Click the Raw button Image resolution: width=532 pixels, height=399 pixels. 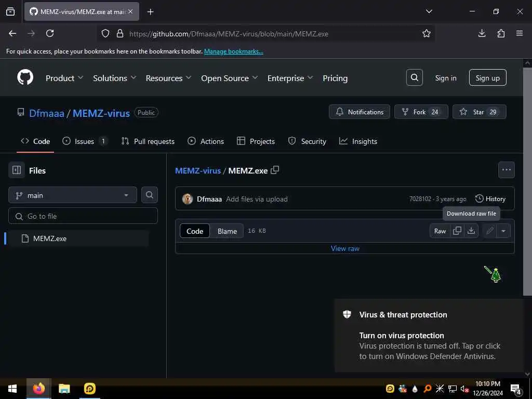tap(440, 231)
